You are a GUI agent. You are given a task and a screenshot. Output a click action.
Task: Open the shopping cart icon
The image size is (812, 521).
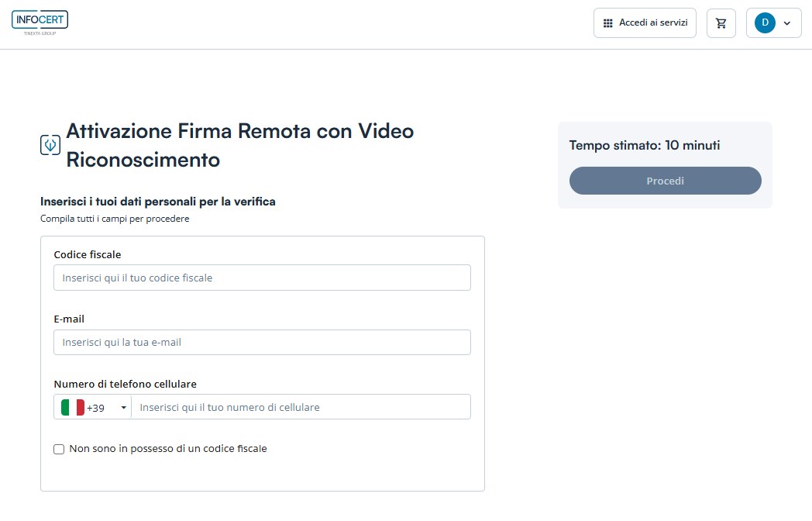pyautogui.click(x=721, y=23)
